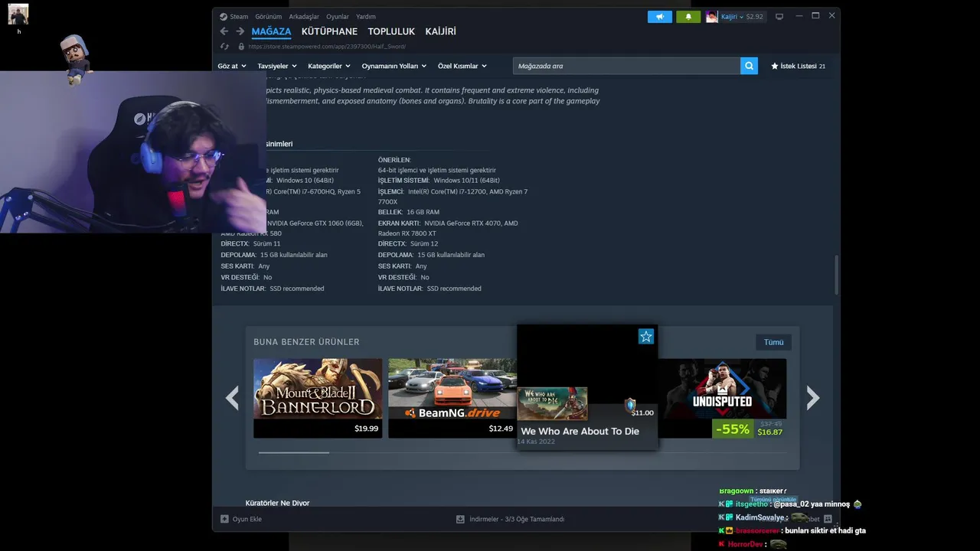Open the Undisputed game thumbnail
The width and height of the screenshot is (980, 551).
pos(722,390)
